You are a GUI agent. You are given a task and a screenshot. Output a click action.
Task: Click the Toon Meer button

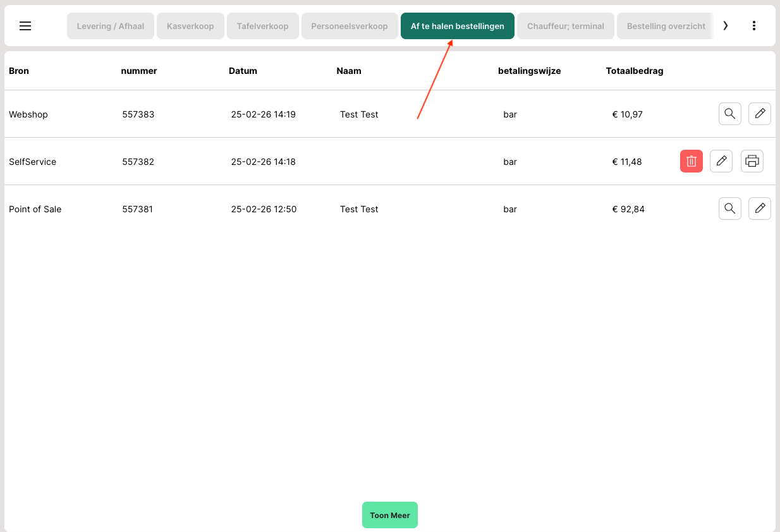[x=390, y=515]
